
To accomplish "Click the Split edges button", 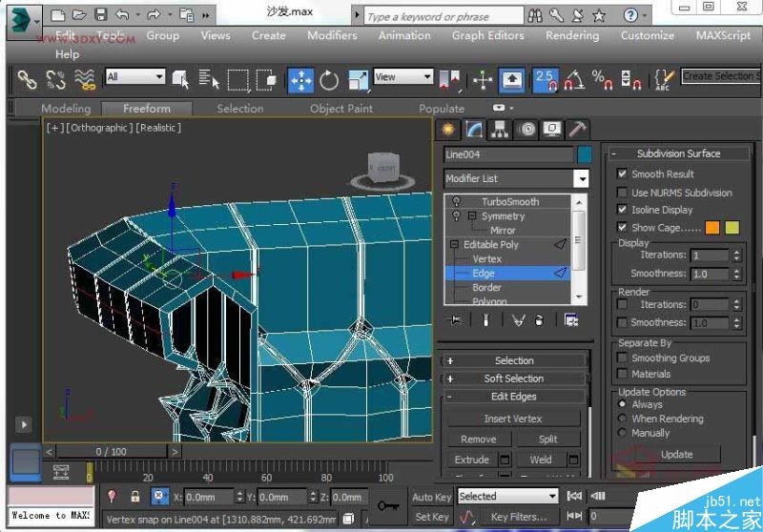I will point(547,440).
